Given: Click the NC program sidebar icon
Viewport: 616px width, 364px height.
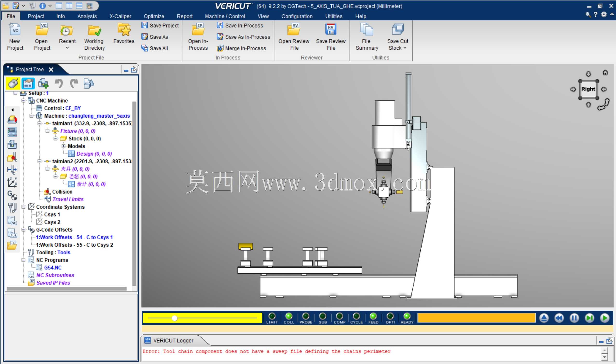Looking at the screenshot, I should [x=12, y=220].
